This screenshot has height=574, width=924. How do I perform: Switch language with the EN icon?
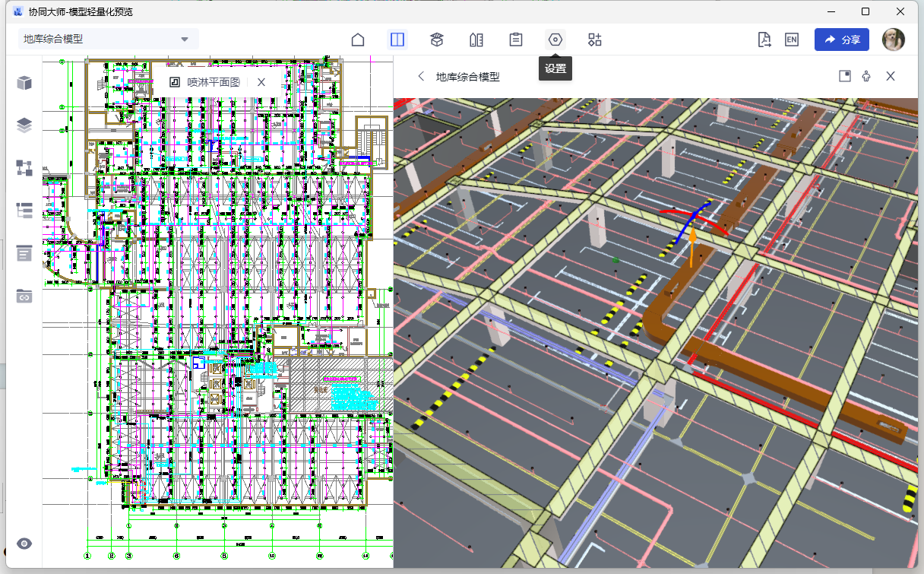[792, 40]
